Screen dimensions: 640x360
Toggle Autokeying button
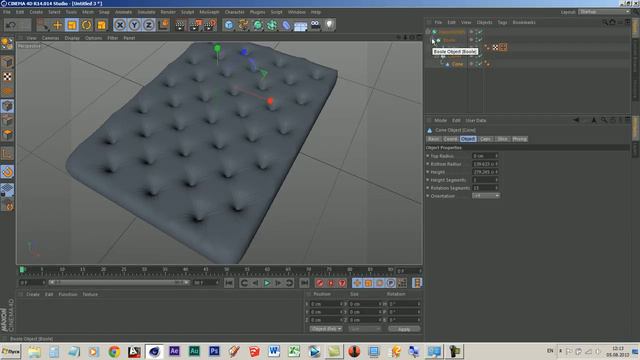point(331,283)
